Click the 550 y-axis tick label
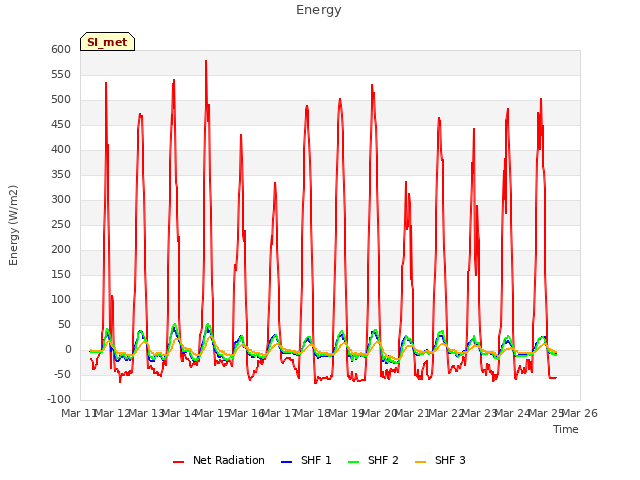The height and width of the screenshot is (480, 640). click(61, 75)
